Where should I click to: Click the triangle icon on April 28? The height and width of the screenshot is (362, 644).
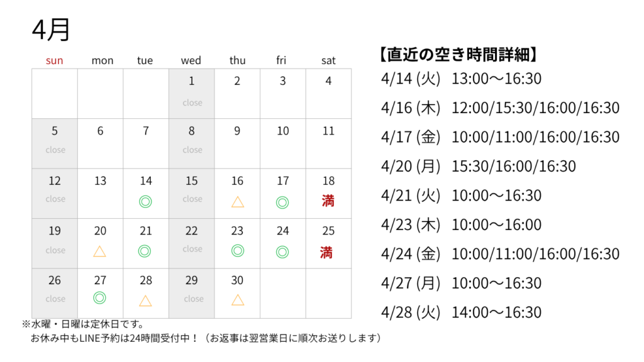point(145,300)
